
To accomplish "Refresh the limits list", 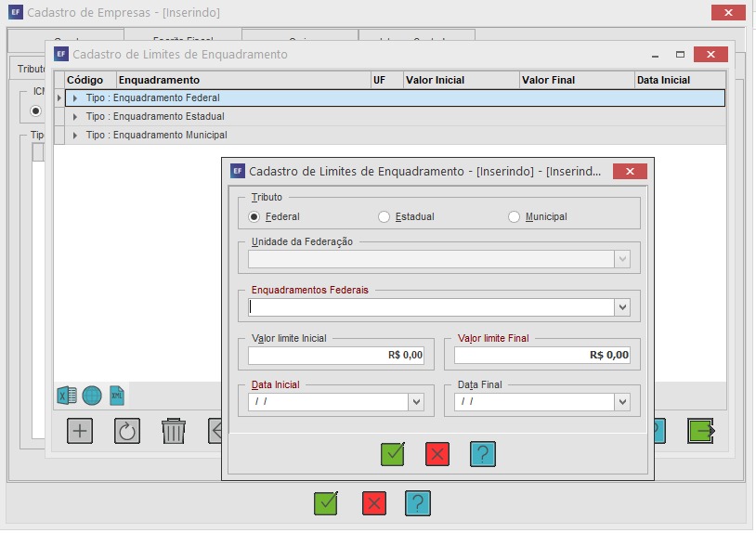I will point(127,431).
